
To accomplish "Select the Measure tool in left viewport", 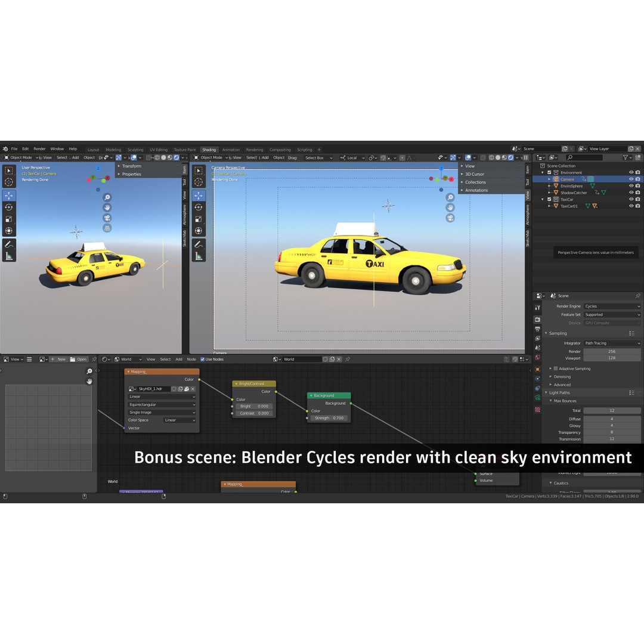I will (x=8, y=256).
